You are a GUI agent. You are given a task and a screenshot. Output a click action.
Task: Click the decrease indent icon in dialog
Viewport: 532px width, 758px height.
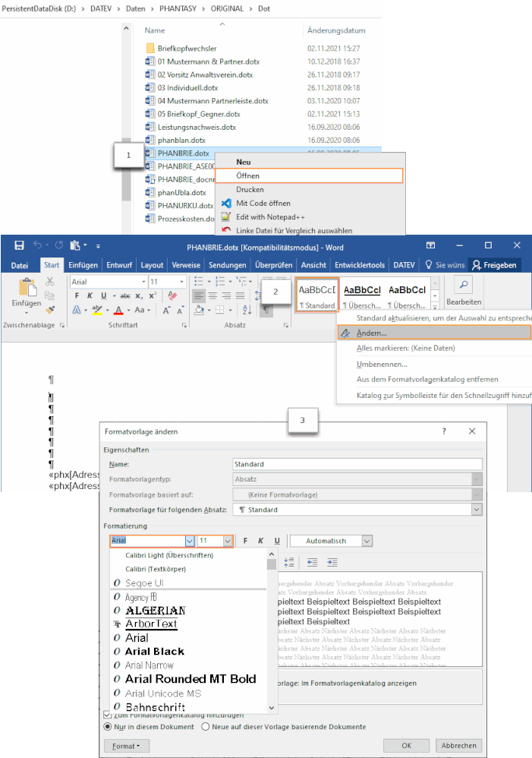(x=312, y=562)
